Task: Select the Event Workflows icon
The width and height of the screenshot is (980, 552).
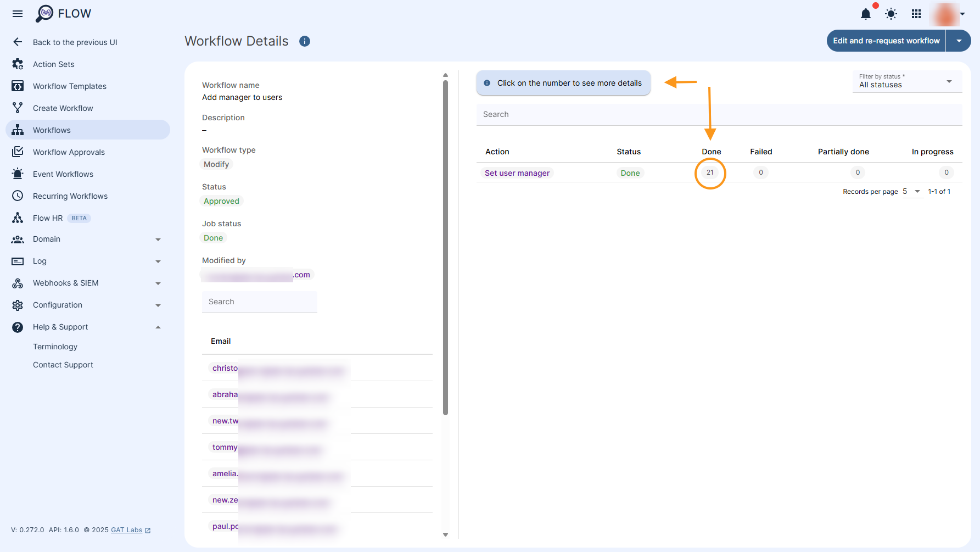Action: pyautogui.click(x=17, y=174)
